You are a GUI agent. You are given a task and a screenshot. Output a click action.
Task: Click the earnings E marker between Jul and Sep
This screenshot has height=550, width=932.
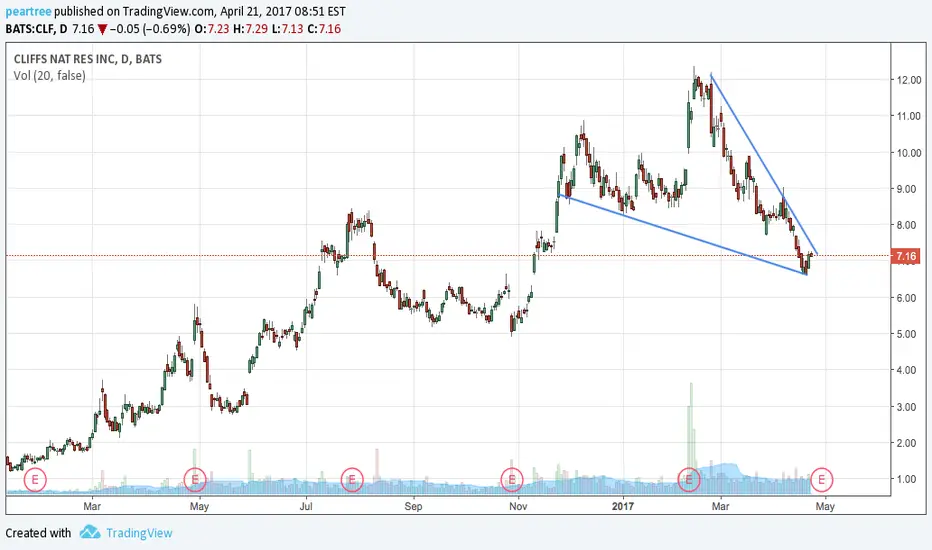352,479
